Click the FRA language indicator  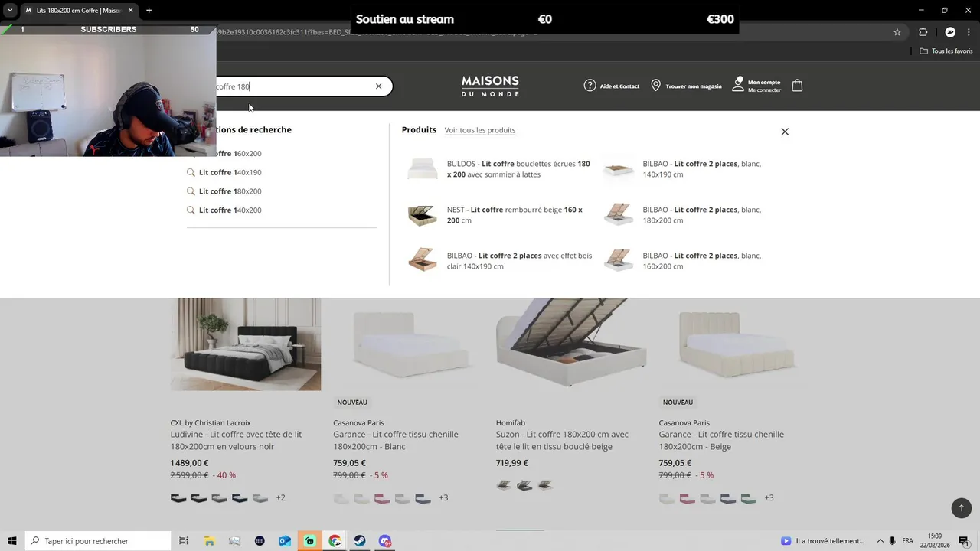coord(907,541)
